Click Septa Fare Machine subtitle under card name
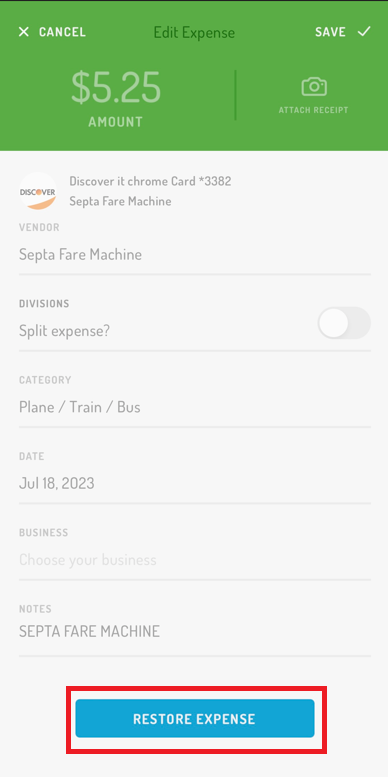This screenshot has height=777, width=388. 120,201
